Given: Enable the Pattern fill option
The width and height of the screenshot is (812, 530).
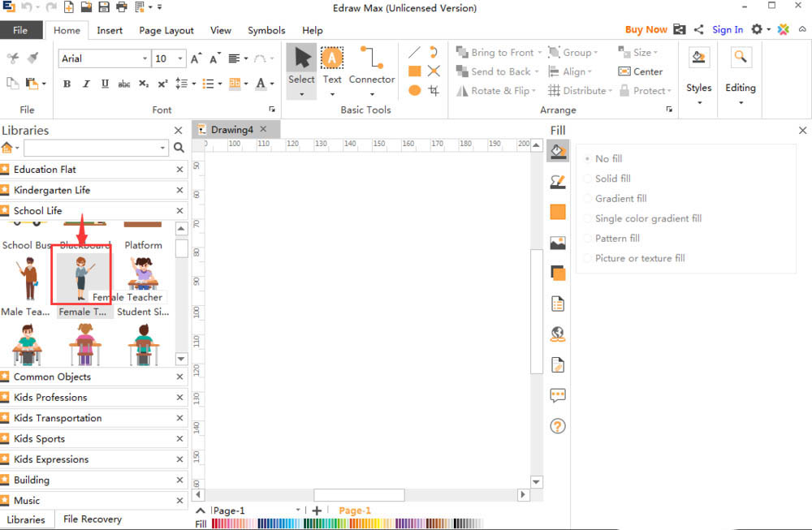Looking at the screenshot, I should pos(616,239).
